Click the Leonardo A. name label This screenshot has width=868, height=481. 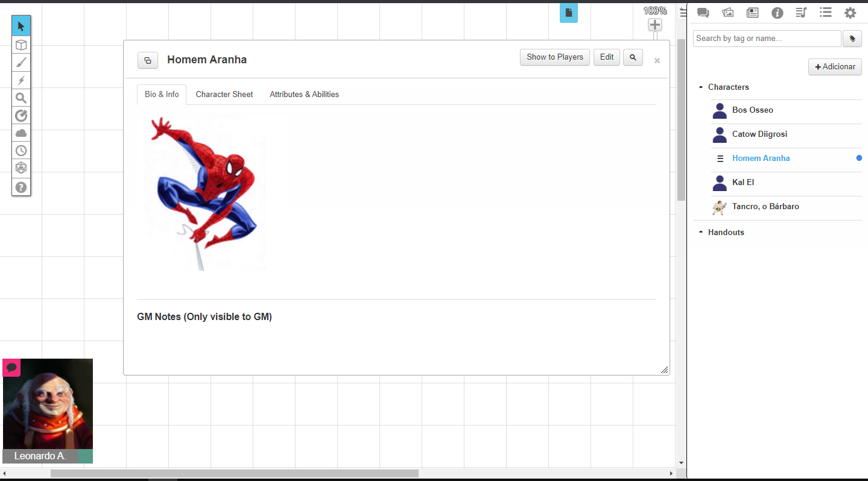point(40,456)
